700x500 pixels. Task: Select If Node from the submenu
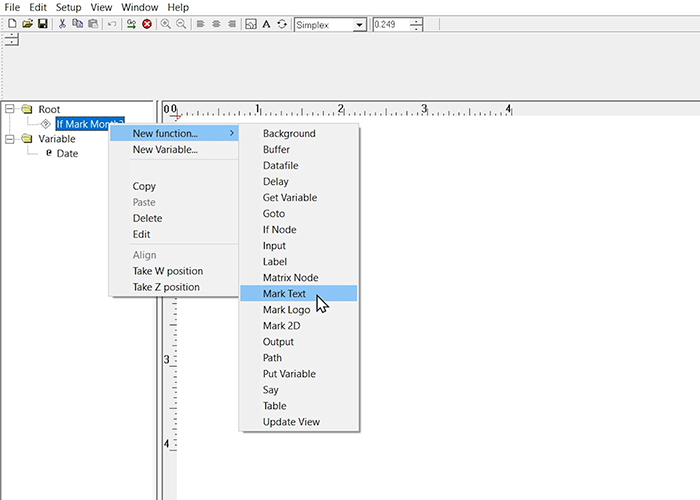(x=299, y=229)
